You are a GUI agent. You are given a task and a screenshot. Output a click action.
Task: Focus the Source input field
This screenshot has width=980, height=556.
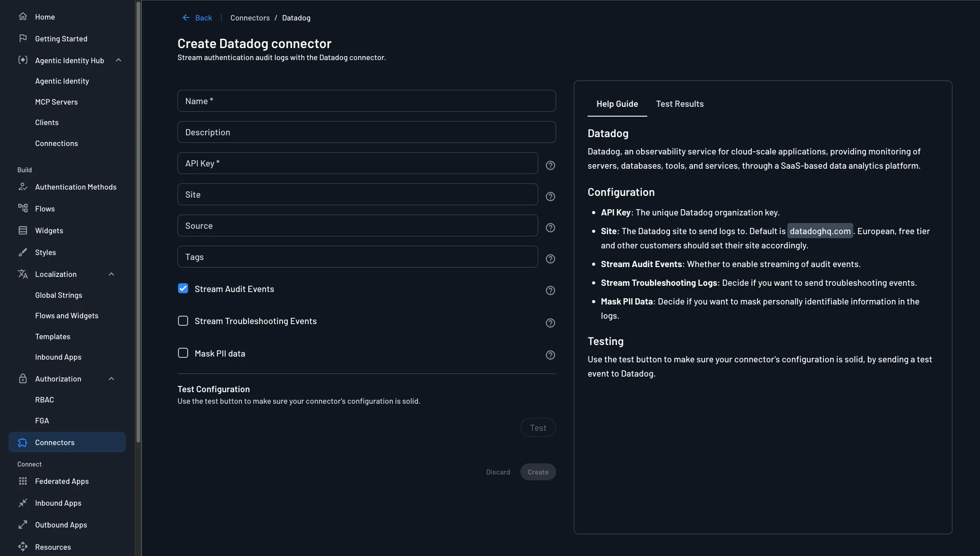358,225
